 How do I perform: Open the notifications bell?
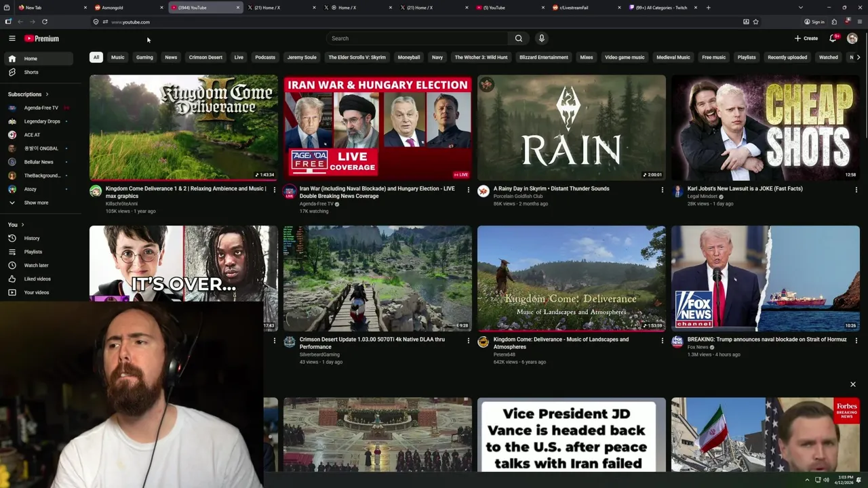click(833, 39)
